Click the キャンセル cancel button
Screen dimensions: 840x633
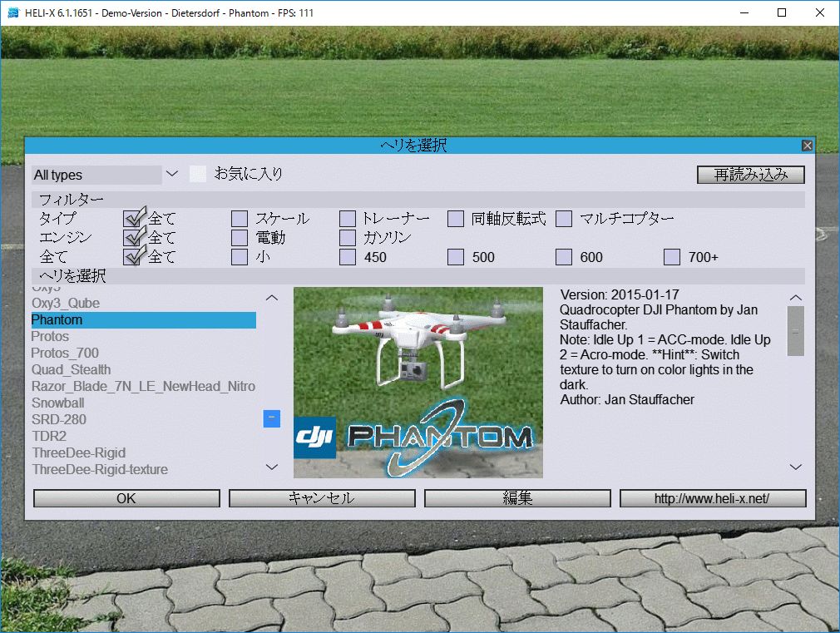pyautogui.click(x=322, y=498)
